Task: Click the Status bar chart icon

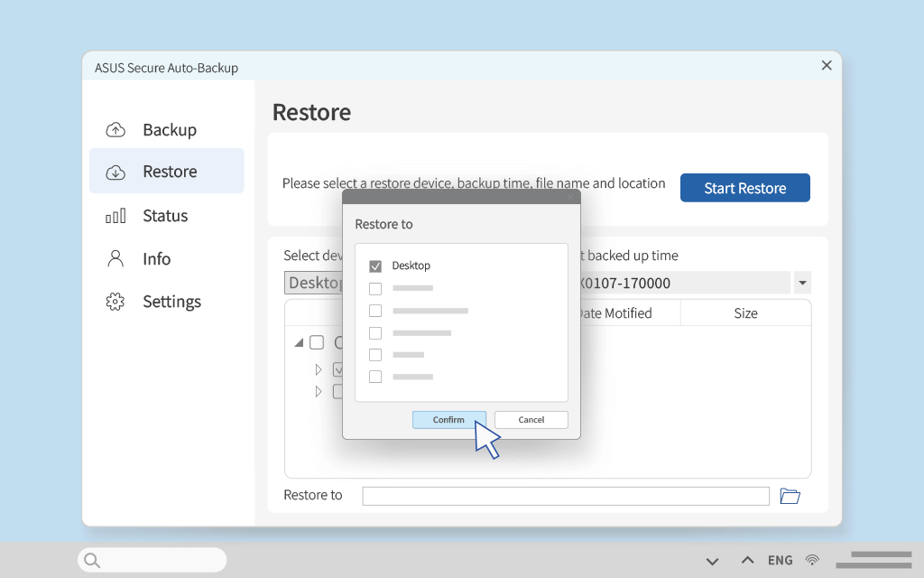Action: tap(115, 216)
